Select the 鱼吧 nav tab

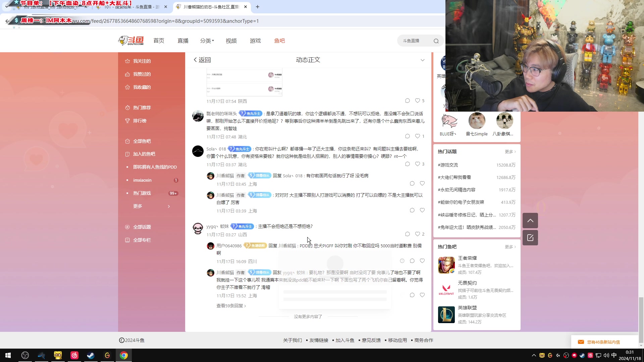[279, 41]
